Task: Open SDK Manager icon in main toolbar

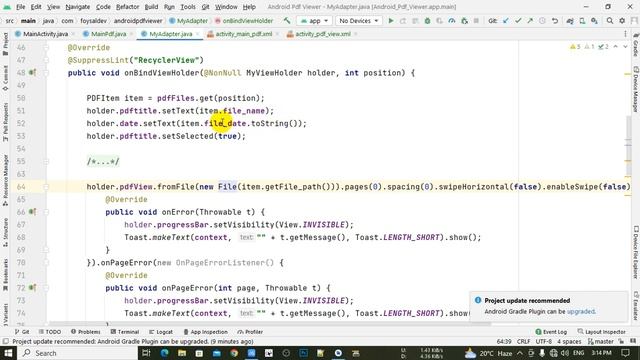Action: point(594,20)
